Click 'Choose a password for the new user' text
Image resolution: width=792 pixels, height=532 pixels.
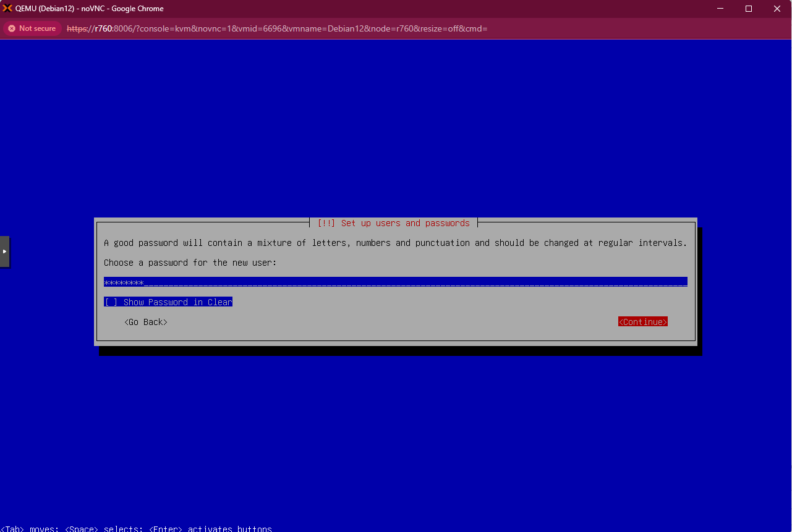tap(190, 263)
